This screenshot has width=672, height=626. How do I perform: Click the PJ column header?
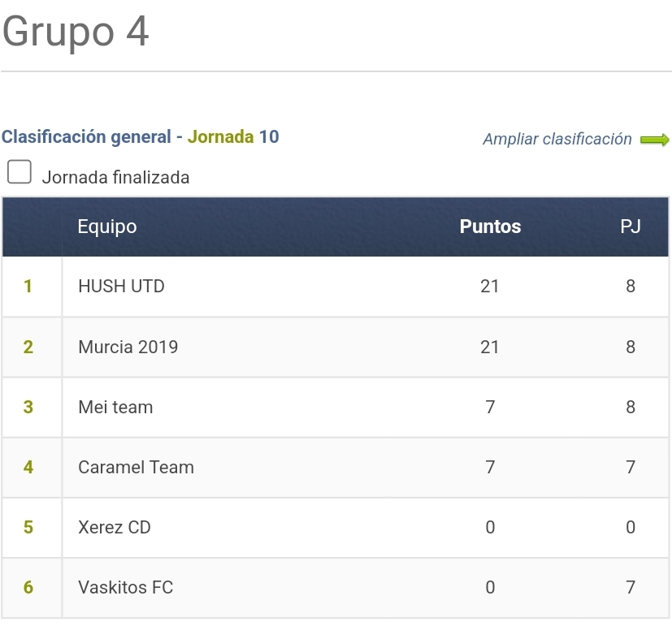coord(631,226)
